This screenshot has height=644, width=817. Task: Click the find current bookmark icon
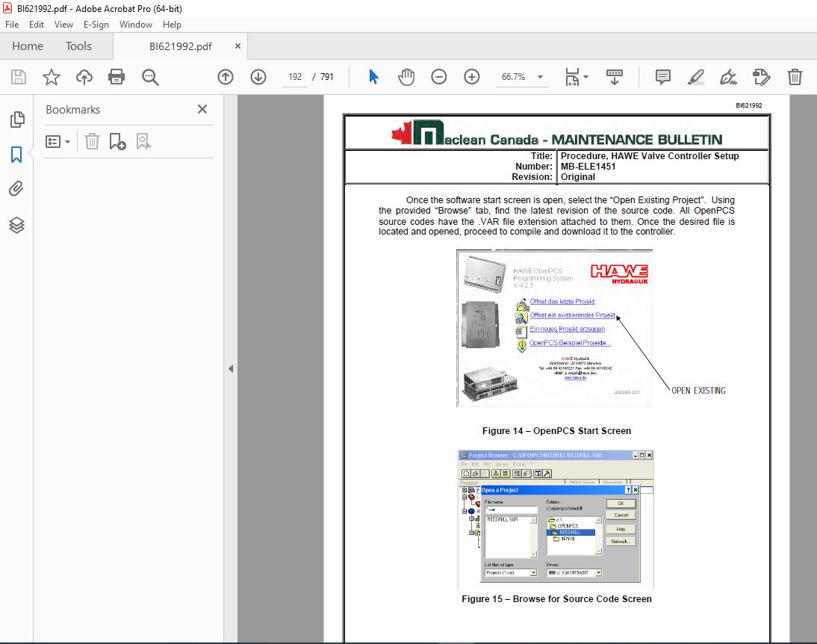coord(143,141)
